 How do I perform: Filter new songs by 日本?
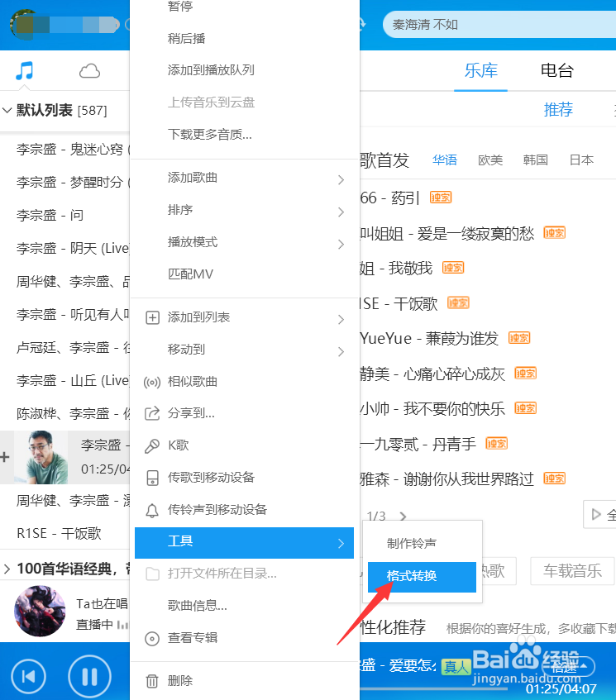[x=581, y=160]
